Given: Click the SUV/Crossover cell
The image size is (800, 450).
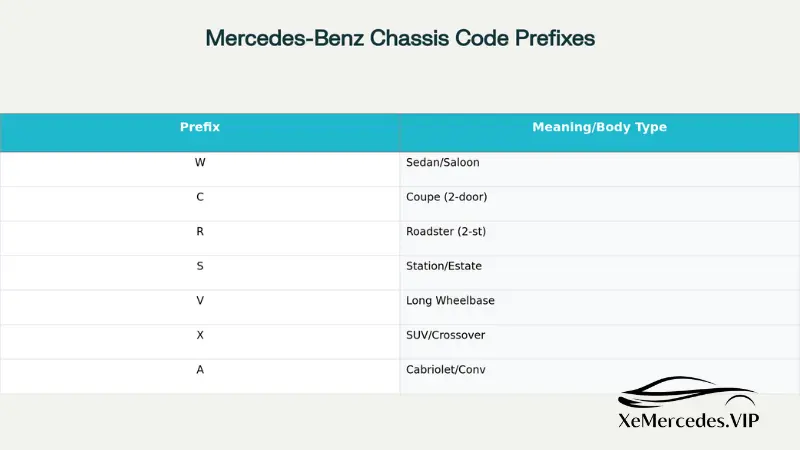Looking at the screenshot, I should [x=445, y=335].
